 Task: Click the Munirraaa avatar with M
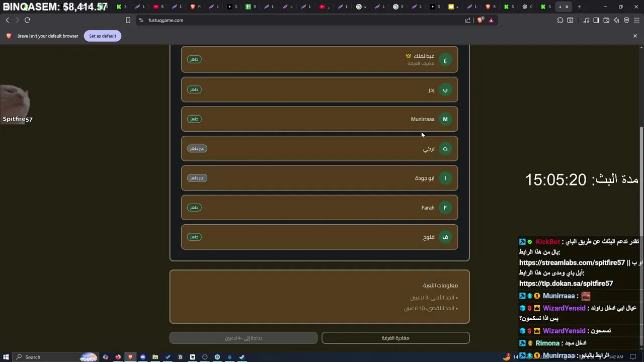click(445, 119)
